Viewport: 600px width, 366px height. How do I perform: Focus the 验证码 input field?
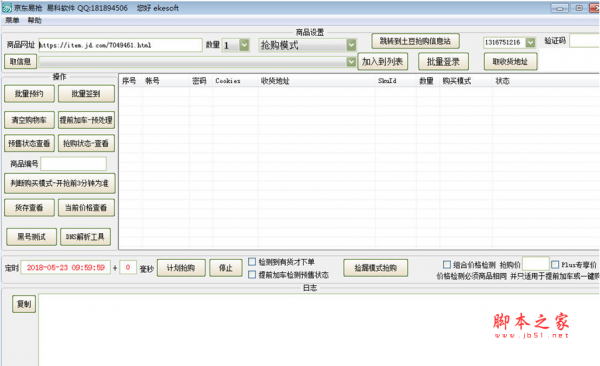tap(584, 41)
